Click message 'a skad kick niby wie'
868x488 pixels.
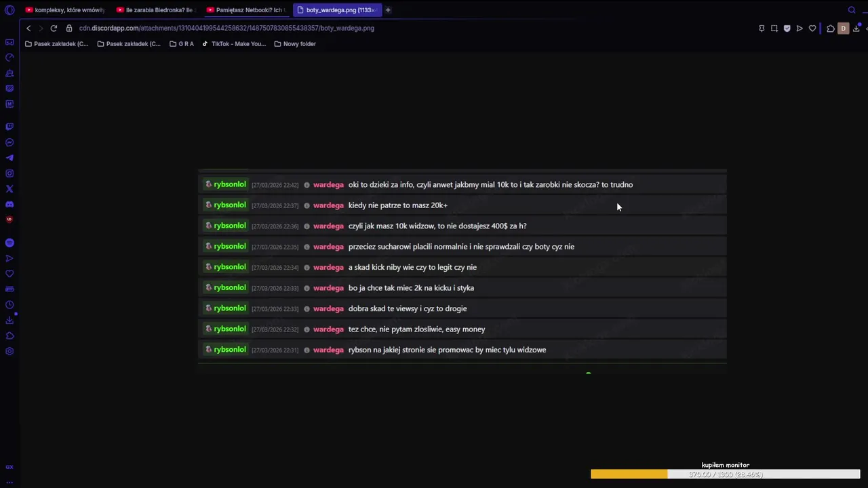[412, 267]
